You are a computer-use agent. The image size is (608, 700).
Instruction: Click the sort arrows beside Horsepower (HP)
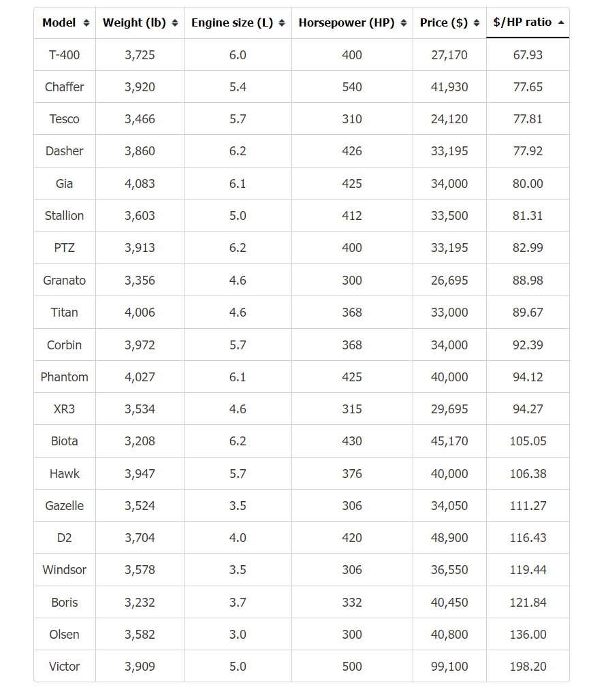(404, 23)
